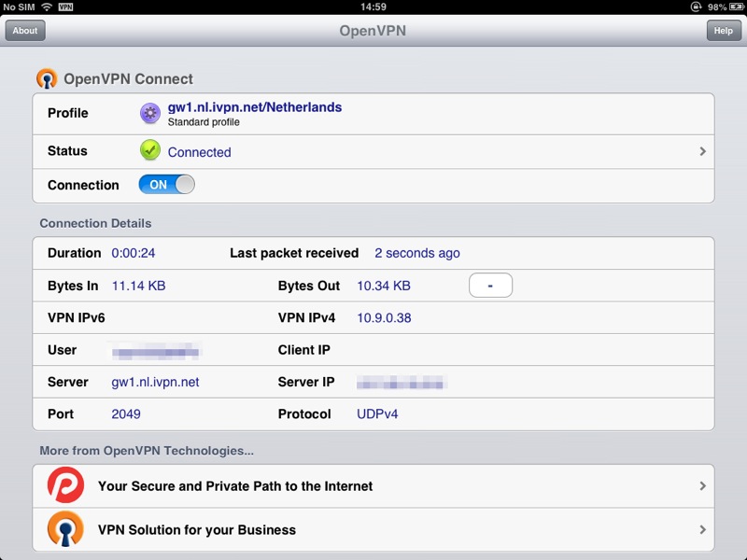This screenshot has height=560, width=747.
Task: Expand the Status row chevron
Action: (x=703, y=151)
